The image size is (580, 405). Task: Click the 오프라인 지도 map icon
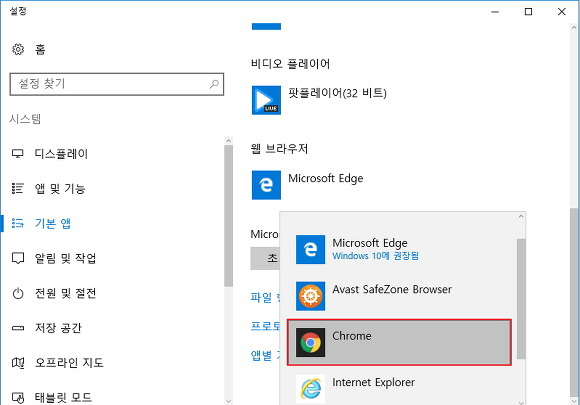(18, 362)
